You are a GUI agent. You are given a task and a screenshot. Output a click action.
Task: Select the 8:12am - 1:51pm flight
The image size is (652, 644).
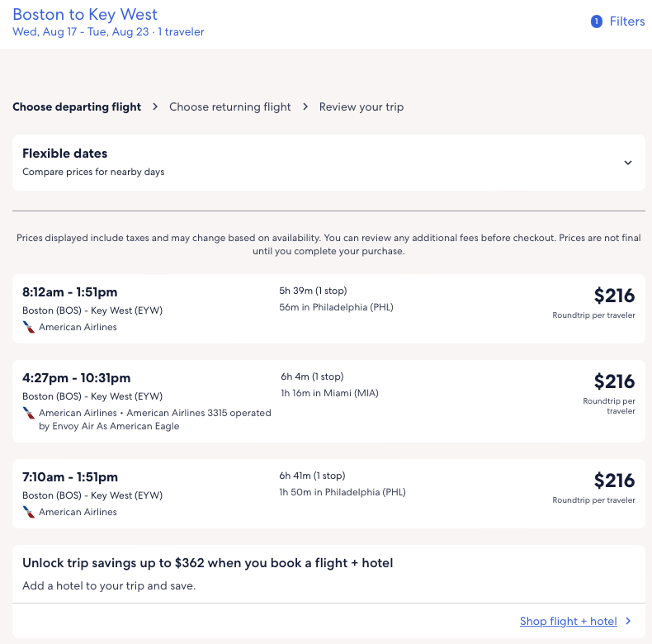click(70, 291)
